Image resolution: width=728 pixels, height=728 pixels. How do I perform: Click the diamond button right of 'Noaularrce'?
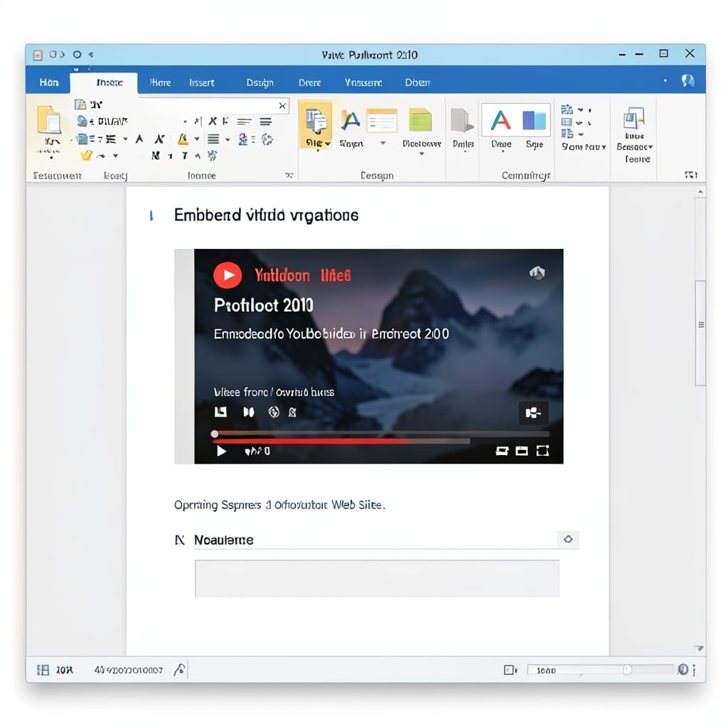pyautogui.click(x=568, y=539)
